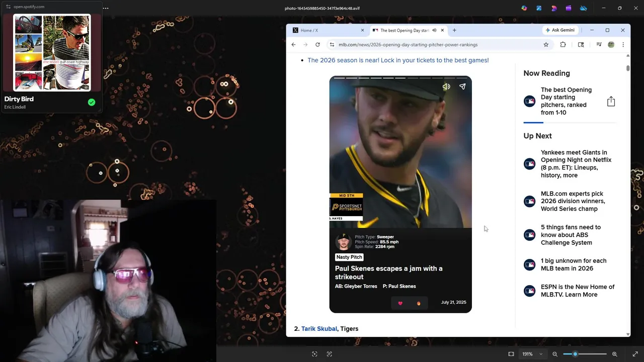Open the three-dot menu beside the Spotify mini player
The width and height of the screenshot is (644, 362).
[106, 8]
